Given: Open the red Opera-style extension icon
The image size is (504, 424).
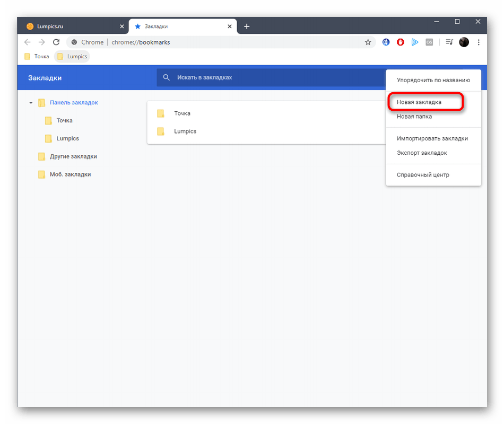Looking at the screenshot, I should point(400,42).
